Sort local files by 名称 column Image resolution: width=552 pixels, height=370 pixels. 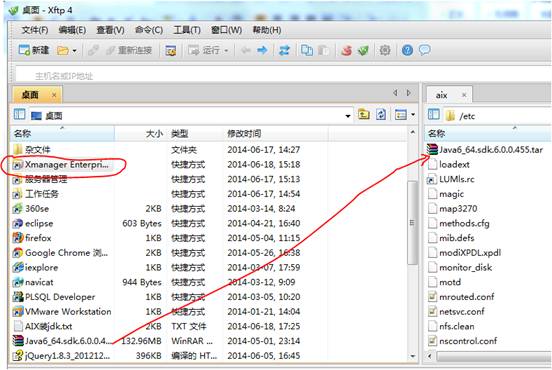(62, 134)
